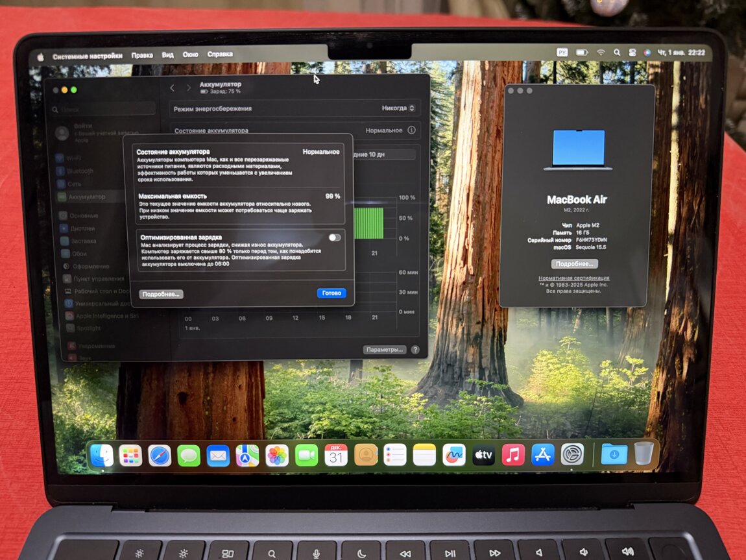Toggle the Оптимизированная зарядка switch
The height and width of the screenshot is (560, 746).
coord(334,237)
